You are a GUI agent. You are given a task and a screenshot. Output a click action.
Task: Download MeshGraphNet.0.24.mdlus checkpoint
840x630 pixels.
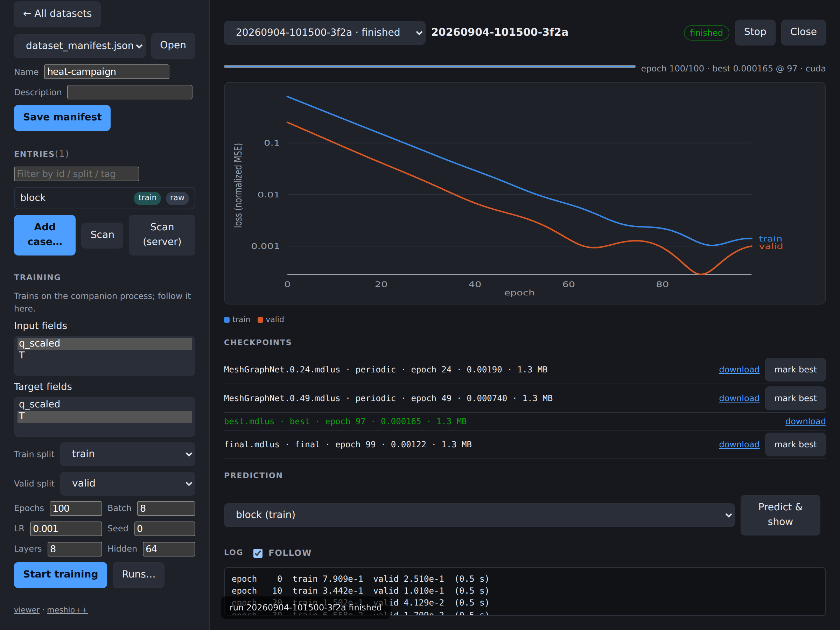point(739,370)
